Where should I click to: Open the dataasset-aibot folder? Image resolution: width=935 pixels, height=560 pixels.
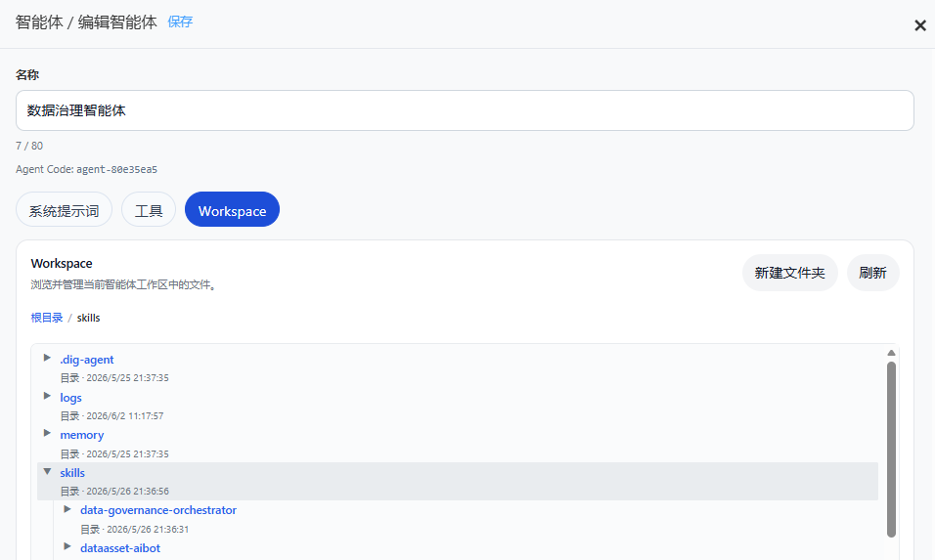click(x=120, y=548)
